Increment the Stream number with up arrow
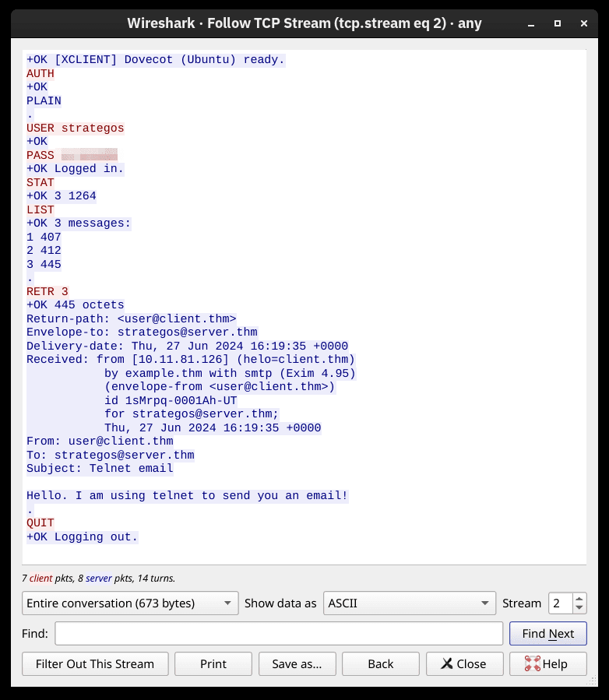The image size is (609, 700). pyautogui.click(x=579, y=598)
